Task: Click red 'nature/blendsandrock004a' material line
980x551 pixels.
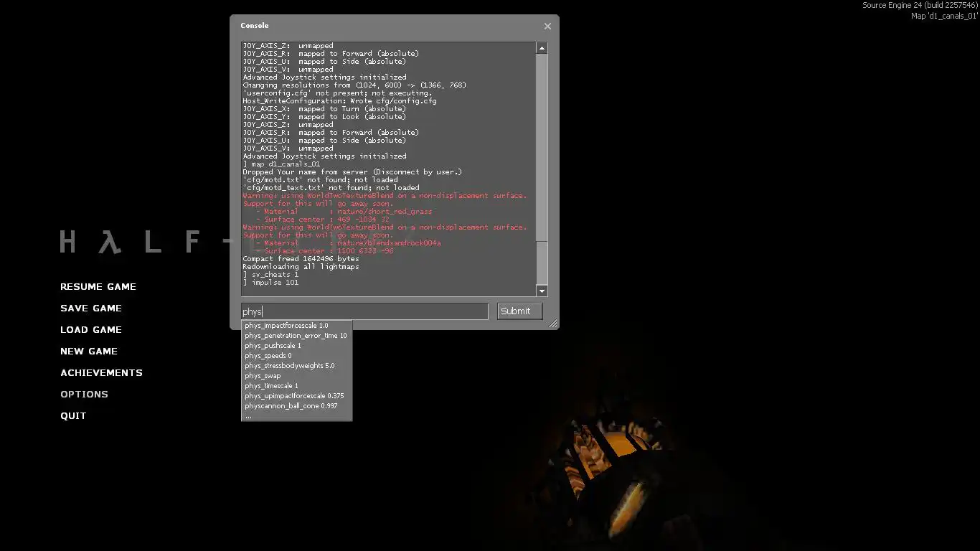Action: [x=348, y=243]
